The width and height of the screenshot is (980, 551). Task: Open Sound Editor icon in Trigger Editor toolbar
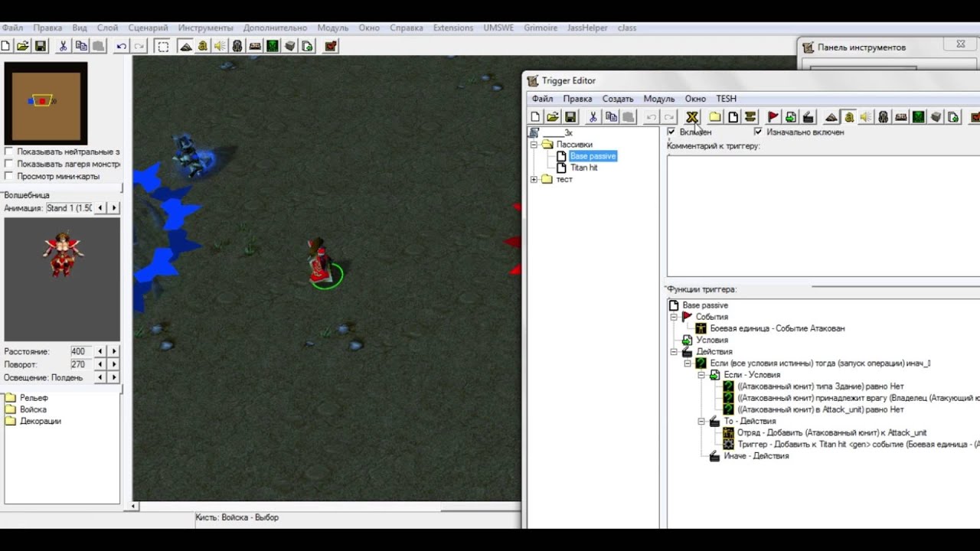coord(866,117)
